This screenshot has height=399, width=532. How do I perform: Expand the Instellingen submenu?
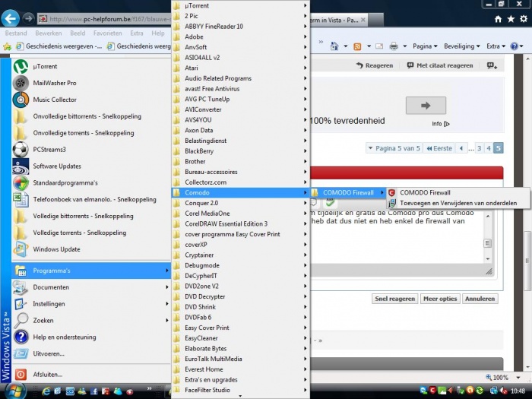pos(92,304)
